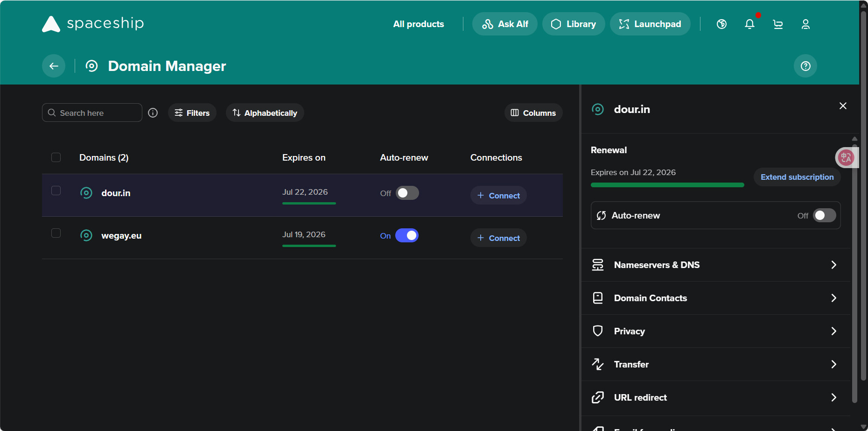Click the Auto-renew cycle icon in panel
Image resolution: width=868 pixels, height=431 pixels.
tap(601, 215)
